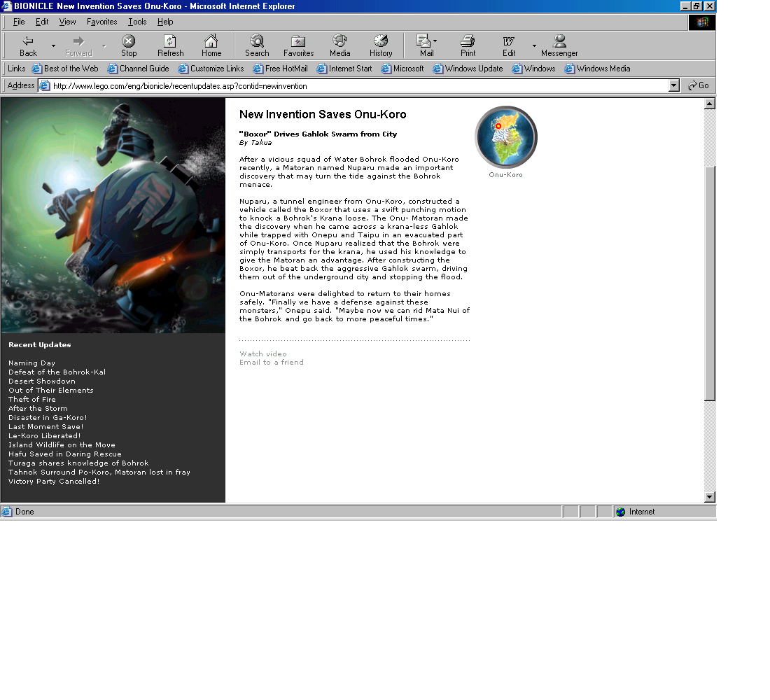Click the Email to a friend link
The image size is (770, 700).
pyautogui.click(x=272, y=363)
